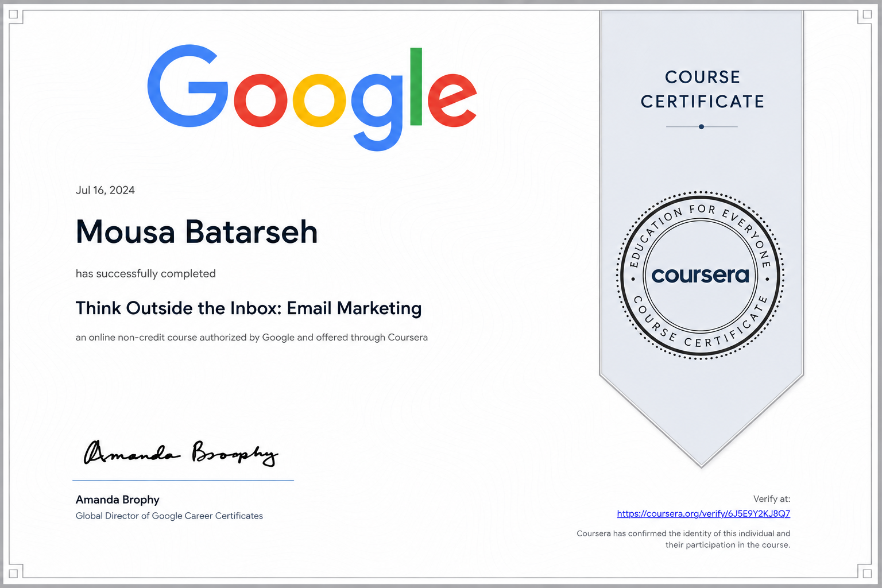Click the date Jul 16, 2024
This screenshot has height=588, width=882.
[105, 190]
